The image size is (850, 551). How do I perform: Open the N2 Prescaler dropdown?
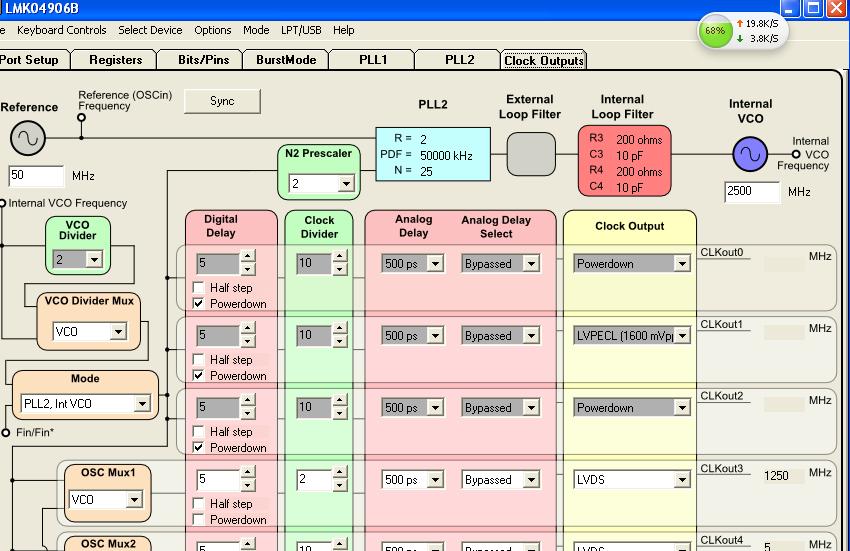pos(346,184)
